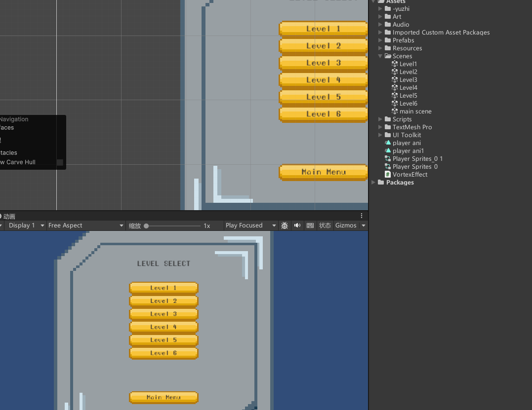Select Player Sprites_0 1 controller icon

388,158
